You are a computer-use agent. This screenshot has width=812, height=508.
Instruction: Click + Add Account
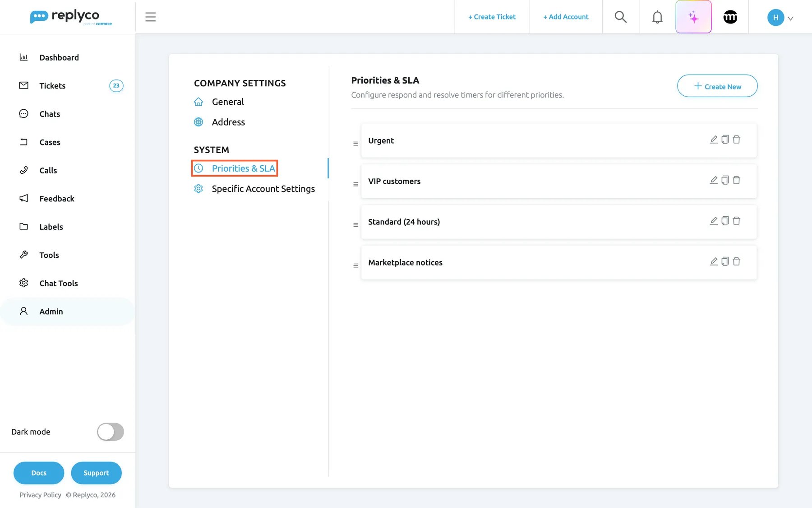(566, 17)
